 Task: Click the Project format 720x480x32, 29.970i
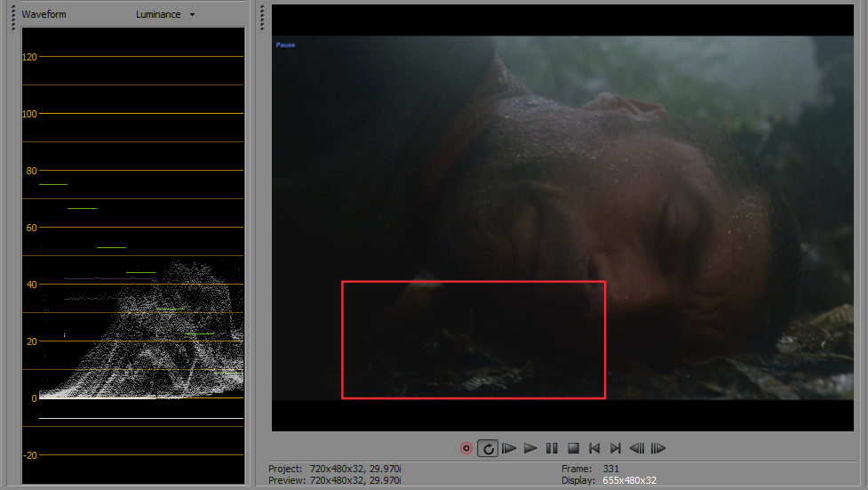click(x=355, y=469)
